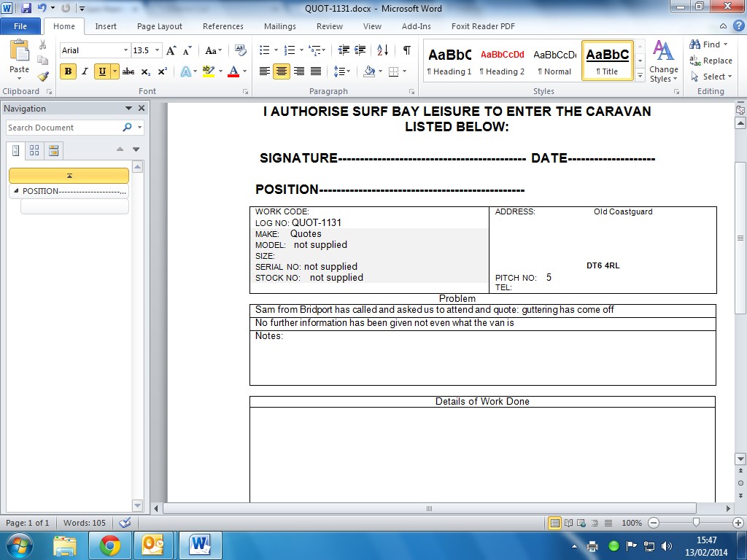Click the Shrink Font icon
The height and width of the screenshot is (560, 747).
pyautogui.click(x=187, y=50)
